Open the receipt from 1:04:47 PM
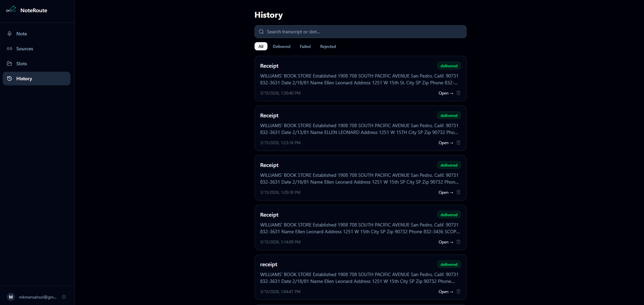 (x=446, y=292)
